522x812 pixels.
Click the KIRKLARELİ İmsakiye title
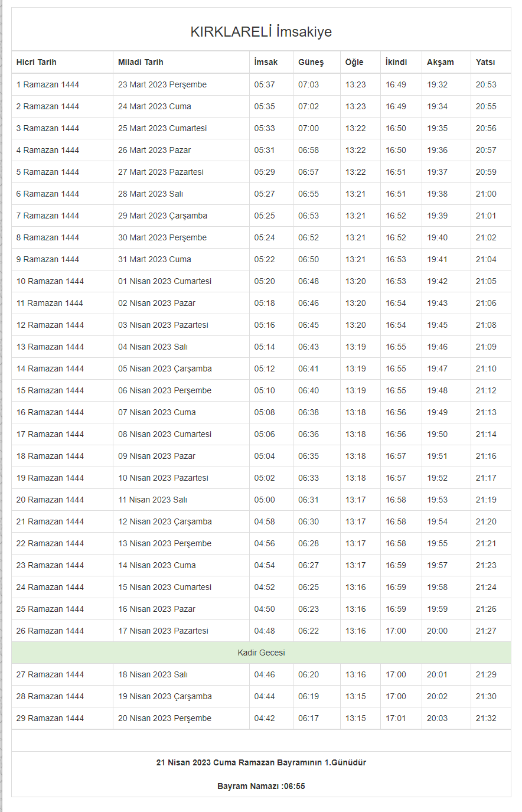pyautogui.click(x=261, y=32)
